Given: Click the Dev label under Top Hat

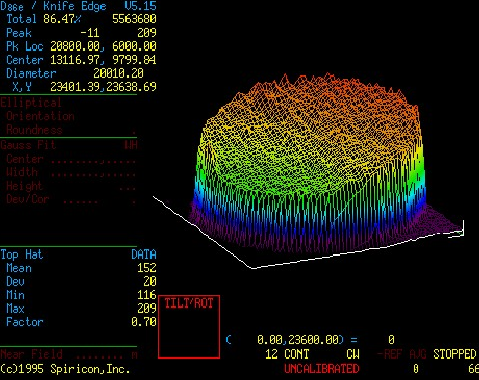Looking at the screenshot, I should 15,282.
